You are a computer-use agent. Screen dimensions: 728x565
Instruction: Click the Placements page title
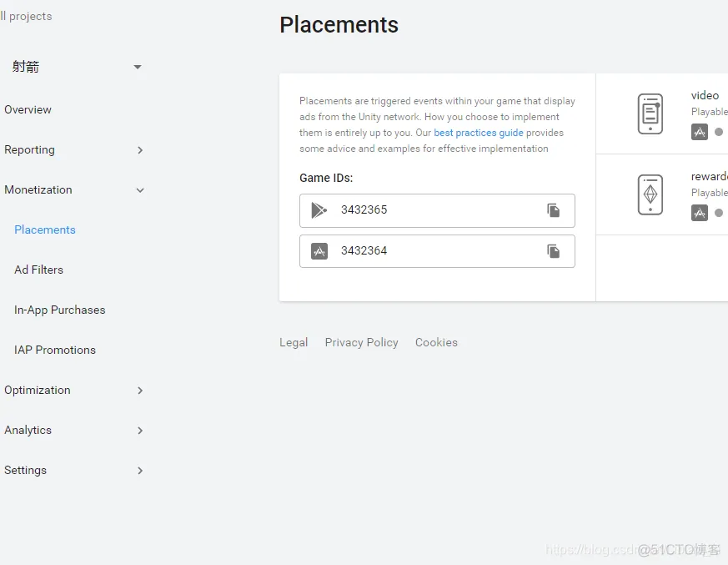pyautogui.click(x=339, y=25)
